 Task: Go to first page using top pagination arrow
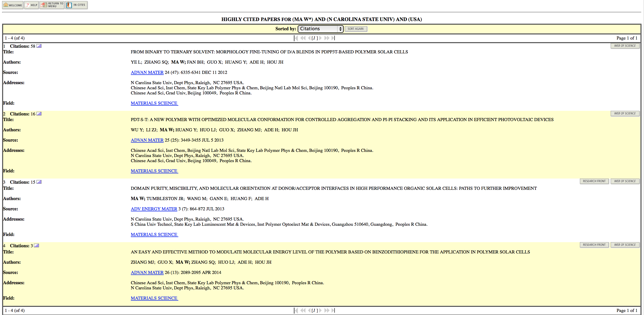pyautogui.click(x=296, y=38)
